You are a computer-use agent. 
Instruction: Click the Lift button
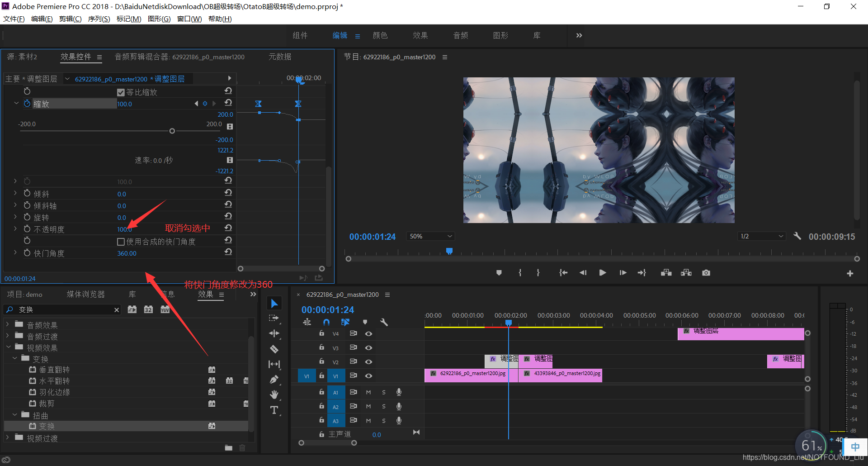[666, 273]
